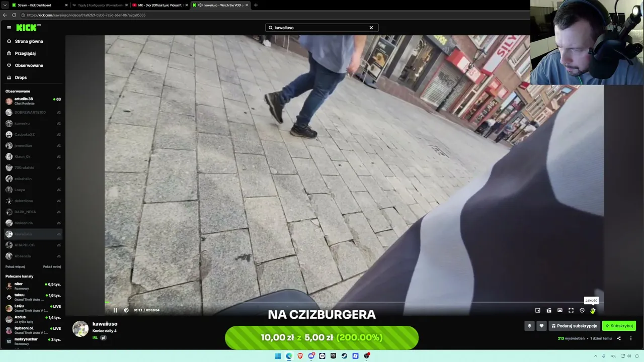Open followed channel CzubakaXZ

pyautogui.click(x=33, y=134)
